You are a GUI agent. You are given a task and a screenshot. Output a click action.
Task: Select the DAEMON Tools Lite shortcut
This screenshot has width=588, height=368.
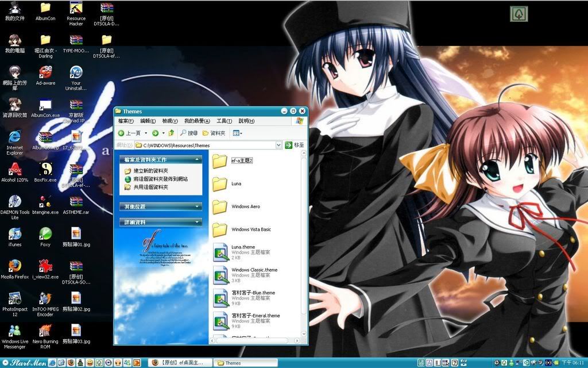tap(14, 208)
